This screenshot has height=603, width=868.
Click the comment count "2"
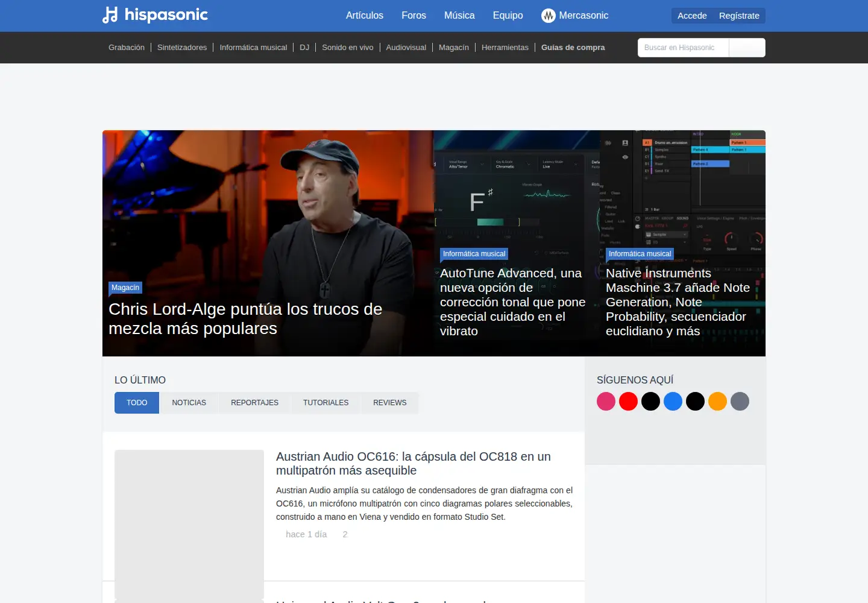tap(345, 534)
